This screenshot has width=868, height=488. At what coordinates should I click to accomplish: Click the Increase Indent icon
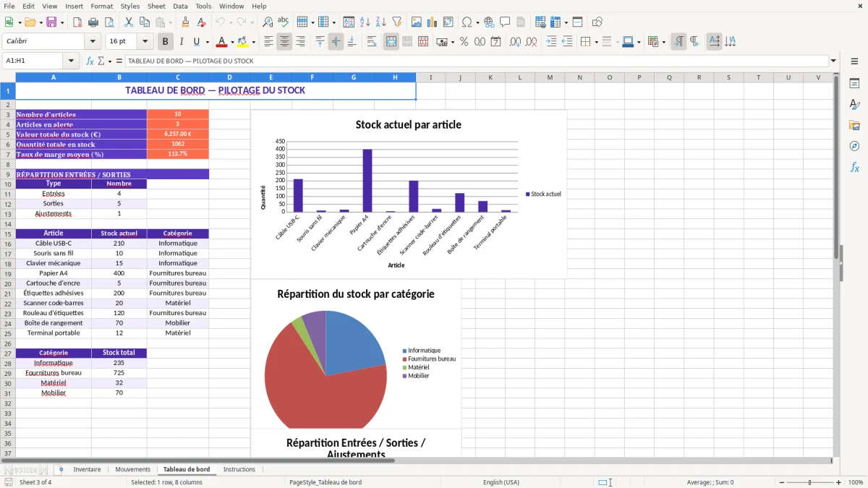551,42
